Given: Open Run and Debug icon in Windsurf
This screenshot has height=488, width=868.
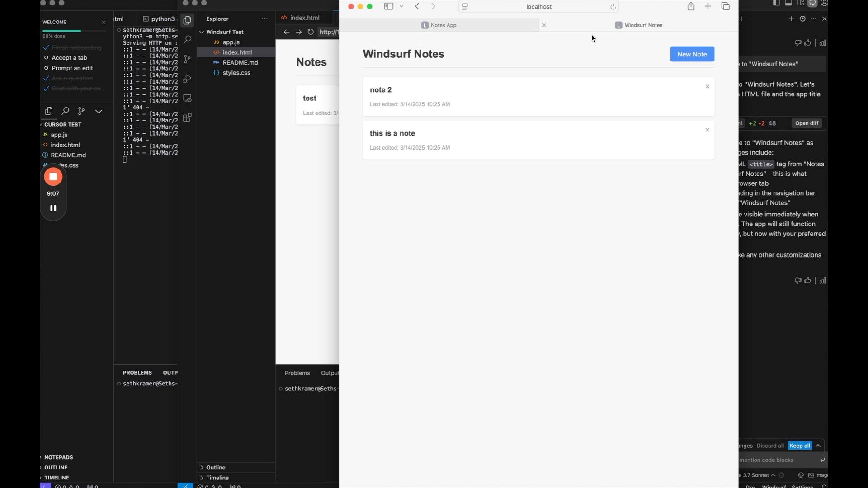Looking at the screenshot, I should tap(187, 79).
